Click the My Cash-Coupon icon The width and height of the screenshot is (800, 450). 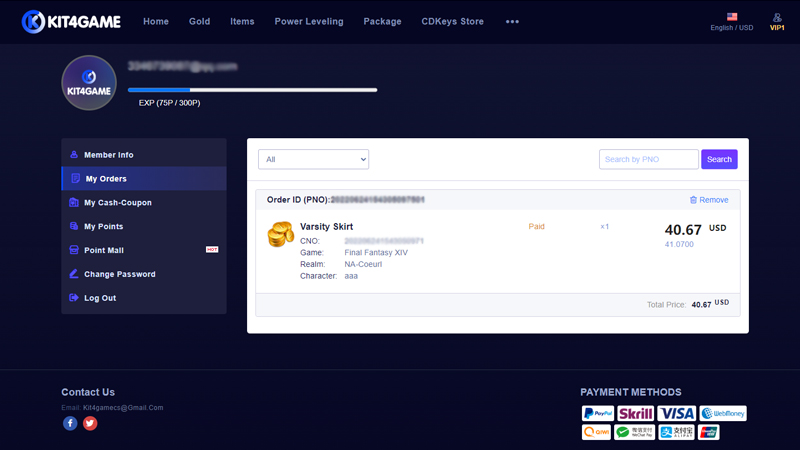point(74,202)
